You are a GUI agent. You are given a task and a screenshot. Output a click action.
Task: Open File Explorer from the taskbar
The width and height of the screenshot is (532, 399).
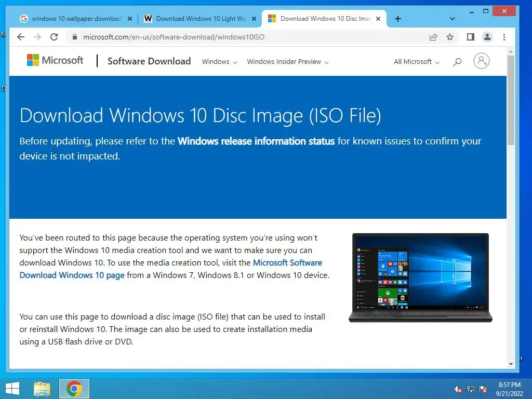(x=42, y=389)
